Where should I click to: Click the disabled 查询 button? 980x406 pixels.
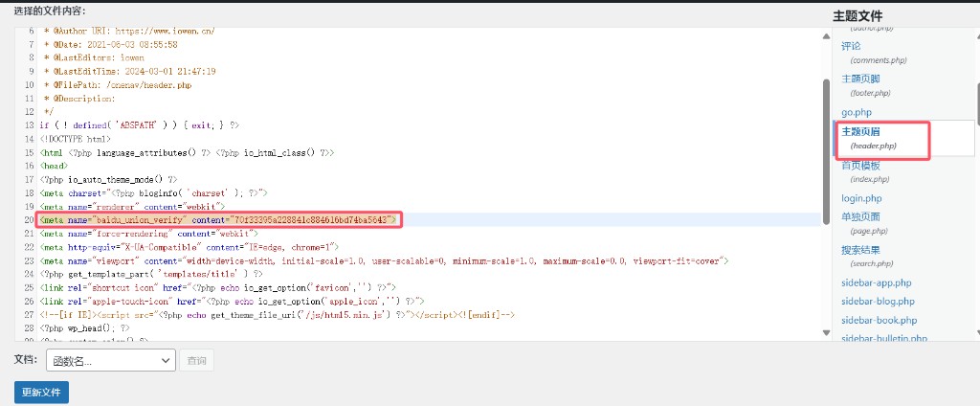point(197,360)
